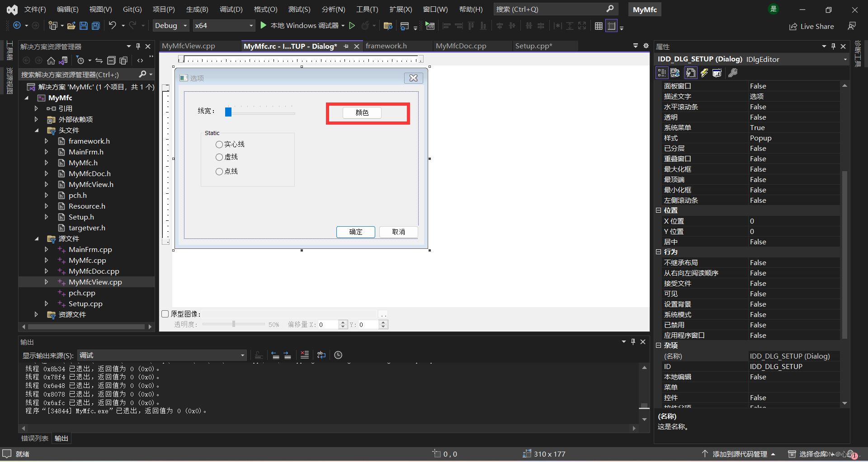The width and height of the screenshot is (868, 462).
Task: Click the View Code angle brackets icon
Action: (140, 60)
